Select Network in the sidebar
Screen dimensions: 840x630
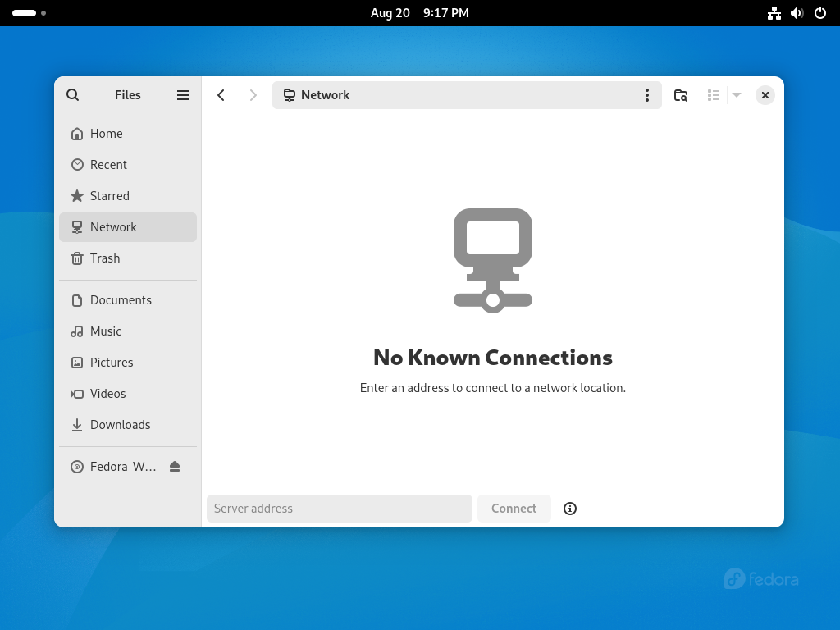coord(128,227)
